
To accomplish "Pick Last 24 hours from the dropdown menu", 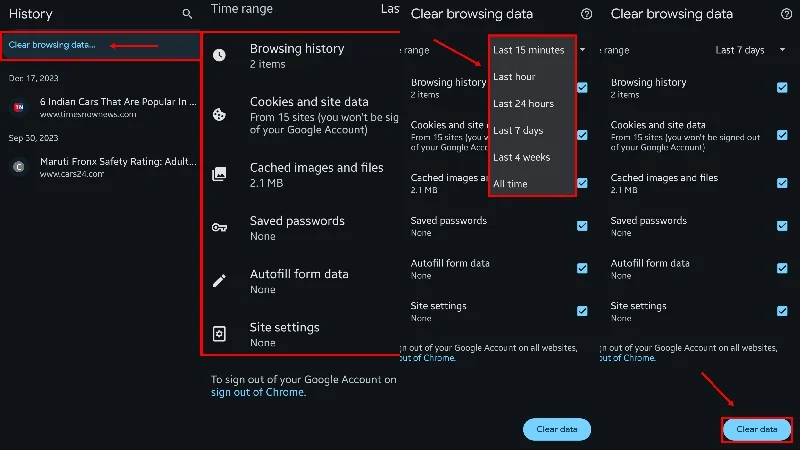I will 523,104.
